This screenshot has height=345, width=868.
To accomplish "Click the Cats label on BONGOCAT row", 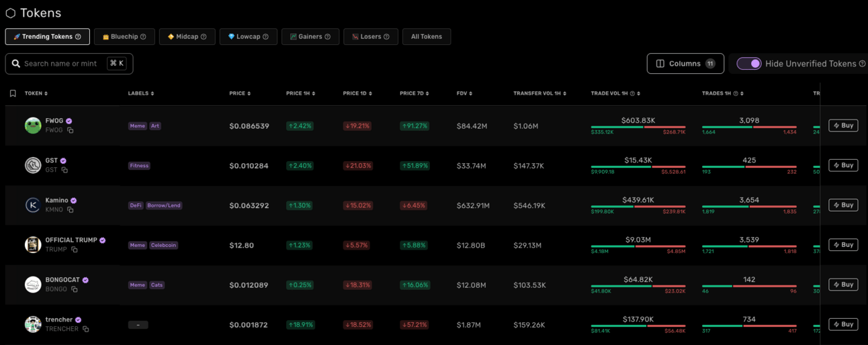I will click(x=157, y=285).
